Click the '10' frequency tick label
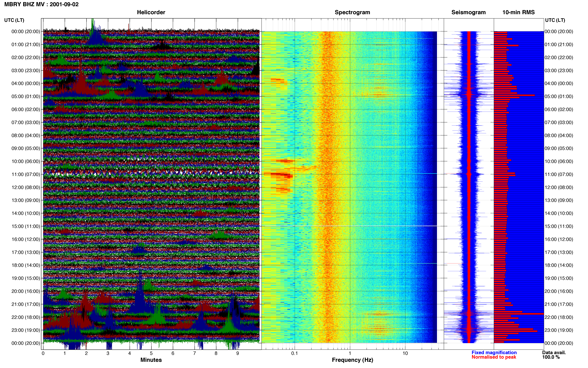 click(405, 353)
